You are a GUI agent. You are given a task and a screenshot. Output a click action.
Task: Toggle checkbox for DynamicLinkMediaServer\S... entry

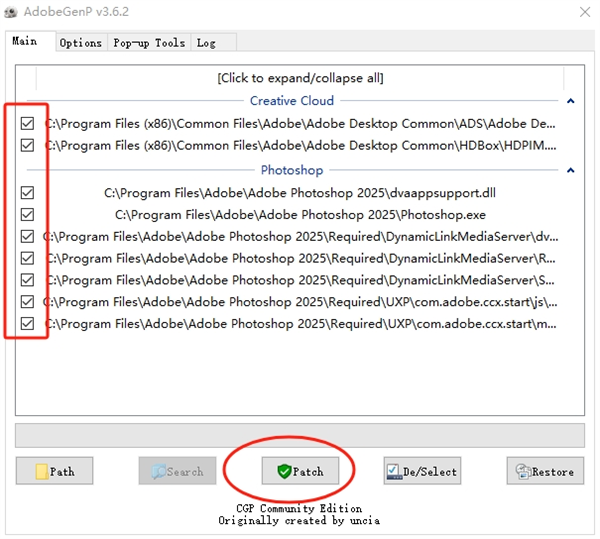point(27,280)
